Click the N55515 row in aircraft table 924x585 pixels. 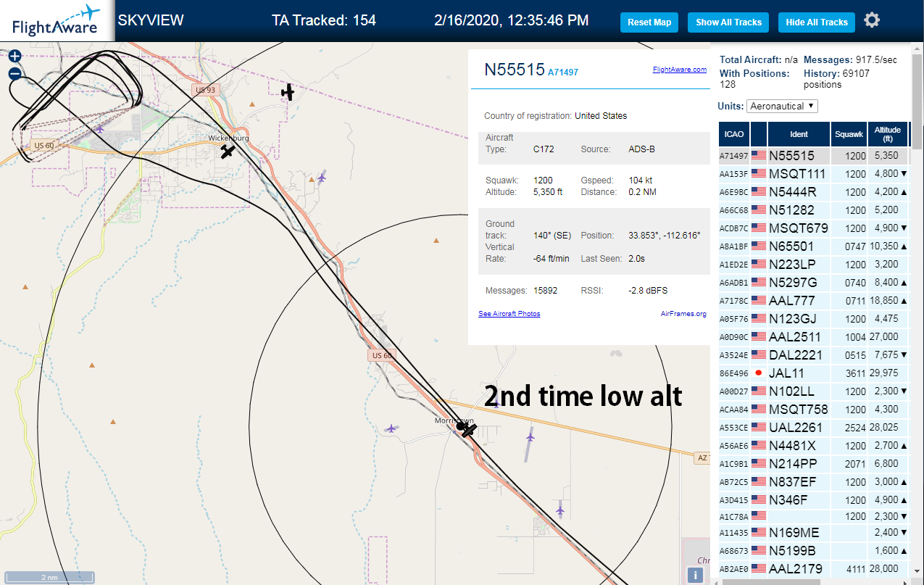pos(813,155)
